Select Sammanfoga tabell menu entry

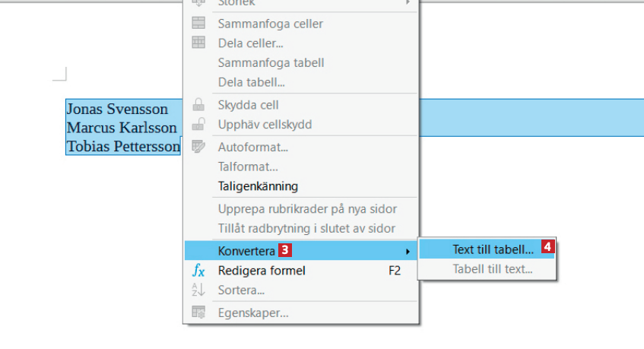[x=271, y=63]
